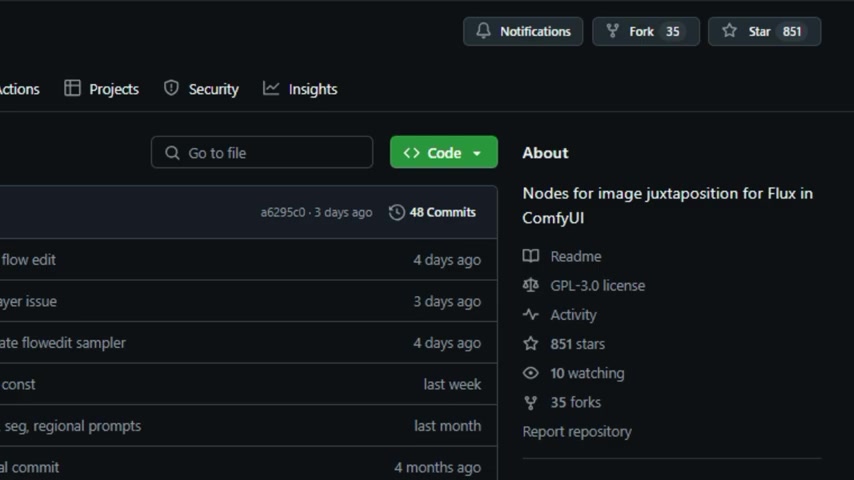The height and width of the screenshot is (480, 854).
Task: Click the magnifier icon in Go to file
Action: [x=172, y=153]
